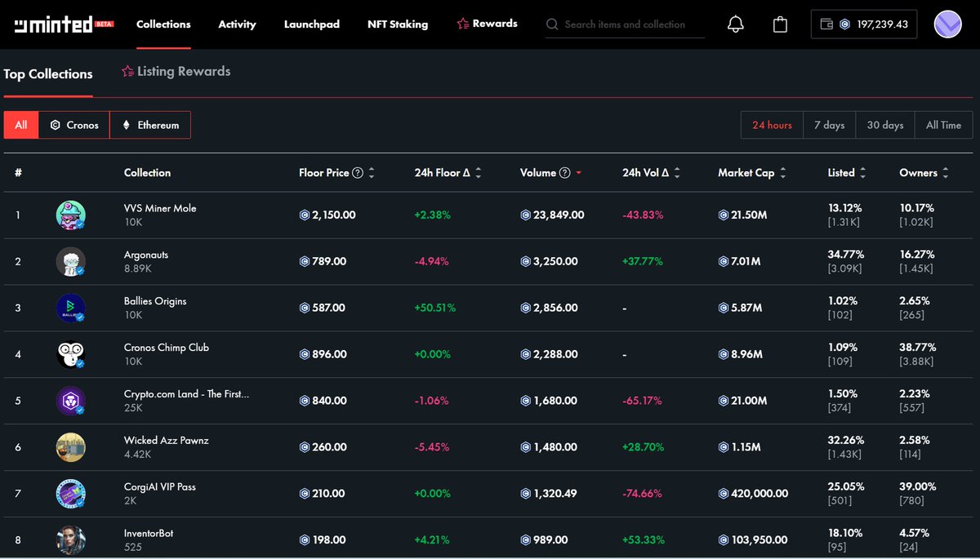
Task: Open the Wicked Azz Pawnz name
Action: pos(167,441)
